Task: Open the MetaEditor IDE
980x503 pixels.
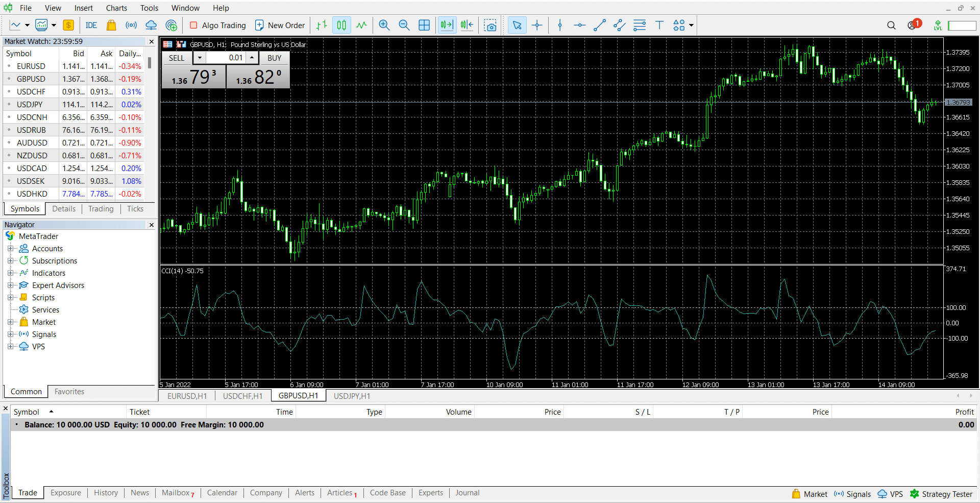Action: tap(91, 25)
